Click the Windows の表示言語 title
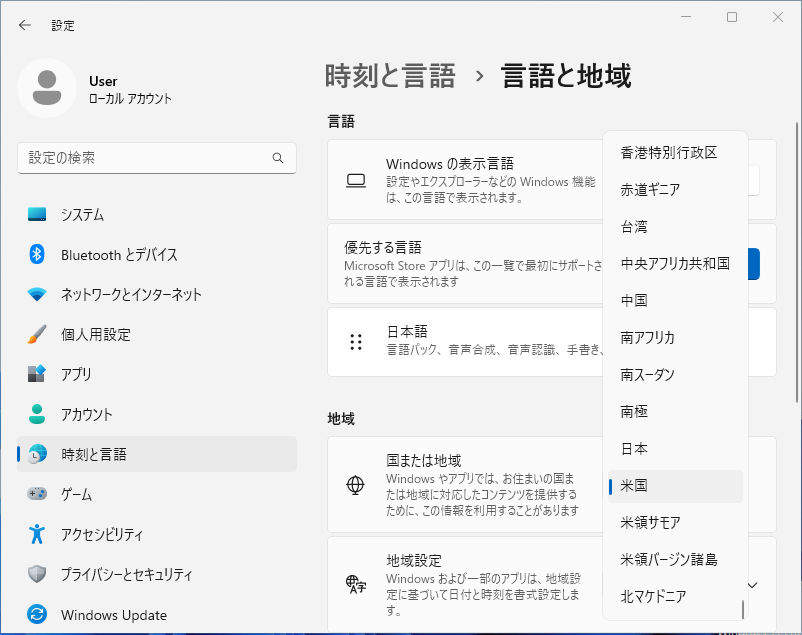The width and height of the screenshot is (802, 635). coord(450,164)
